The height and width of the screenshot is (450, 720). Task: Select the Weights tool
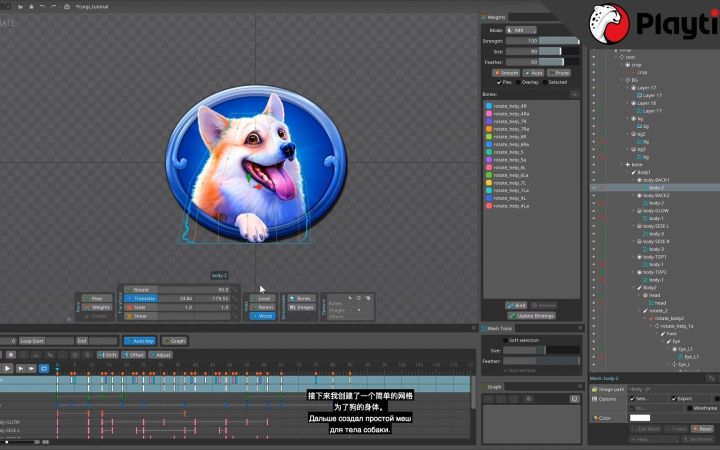[97, 307]
